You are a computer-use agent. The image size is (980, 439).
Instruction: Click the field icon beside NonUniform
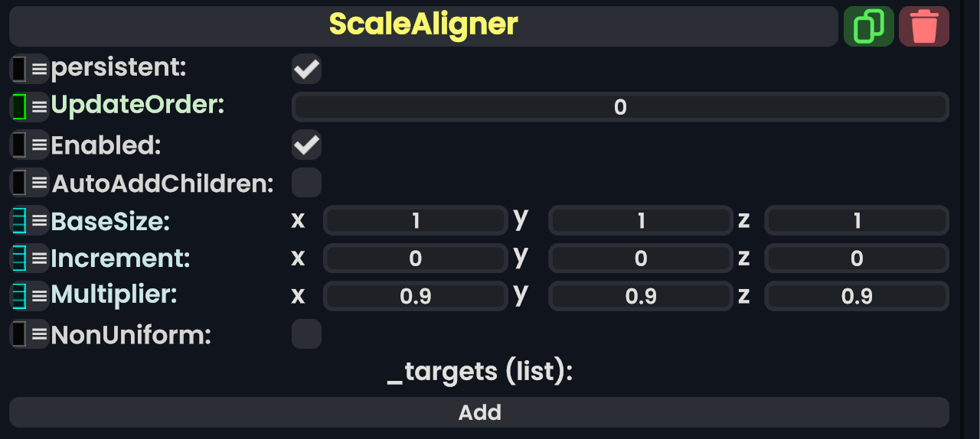tap(19, 334)
